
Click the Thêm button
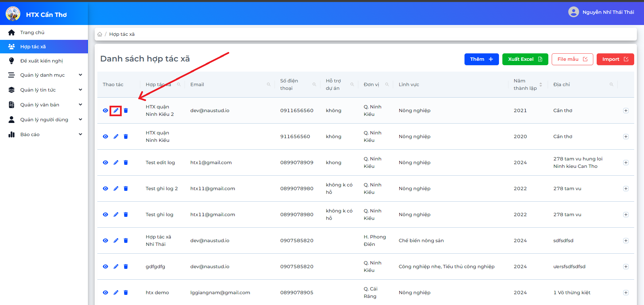(x=481, y=59)
